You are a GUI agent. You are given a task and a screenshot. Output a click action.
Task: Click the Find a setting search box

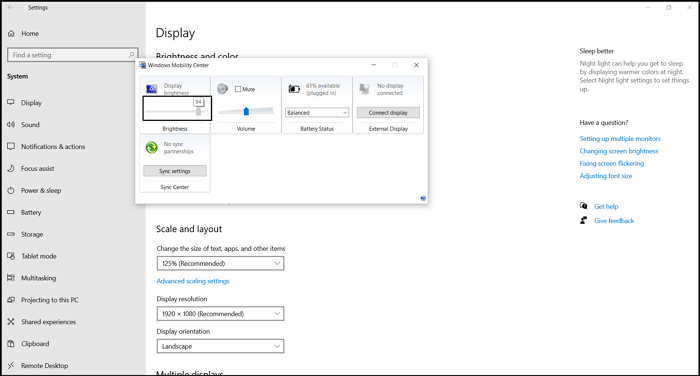coord(73,55)
